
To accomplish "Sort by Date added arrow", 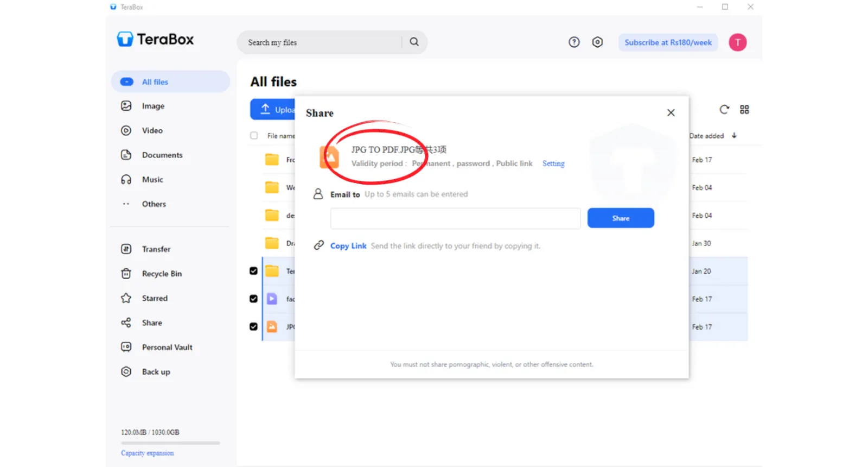I will [734, 136].
